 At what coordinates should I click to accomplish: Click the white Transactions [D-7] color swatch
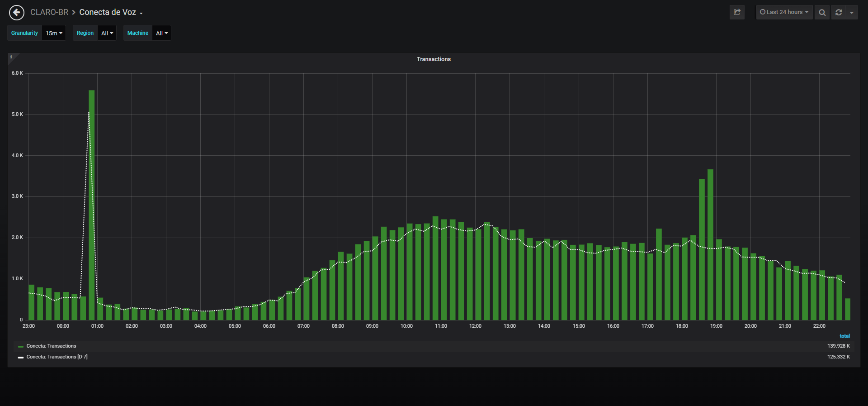click(21, 358)
